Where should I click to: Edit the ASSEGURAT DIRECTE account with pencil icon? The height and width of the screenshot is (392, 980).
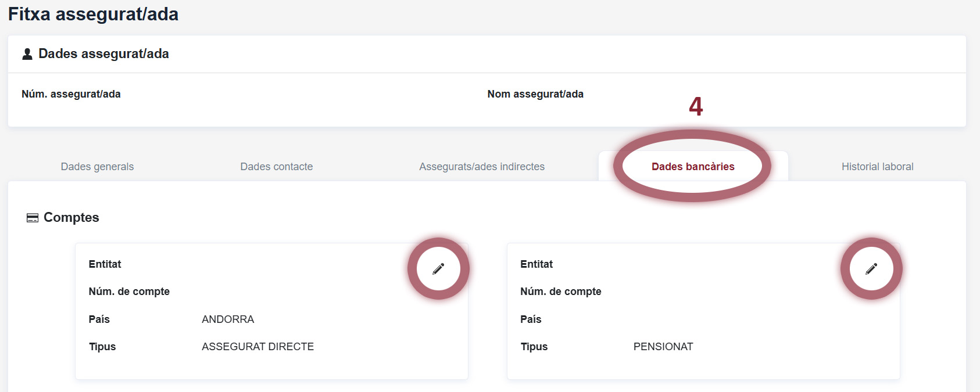[x=438, y=268]
